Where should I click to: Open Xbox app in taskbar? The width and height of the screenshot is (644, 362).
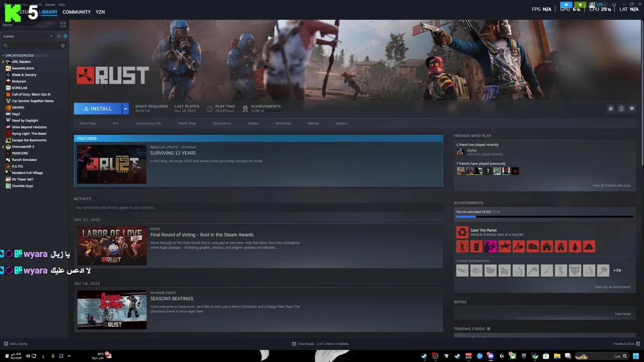tap(513, 356)
